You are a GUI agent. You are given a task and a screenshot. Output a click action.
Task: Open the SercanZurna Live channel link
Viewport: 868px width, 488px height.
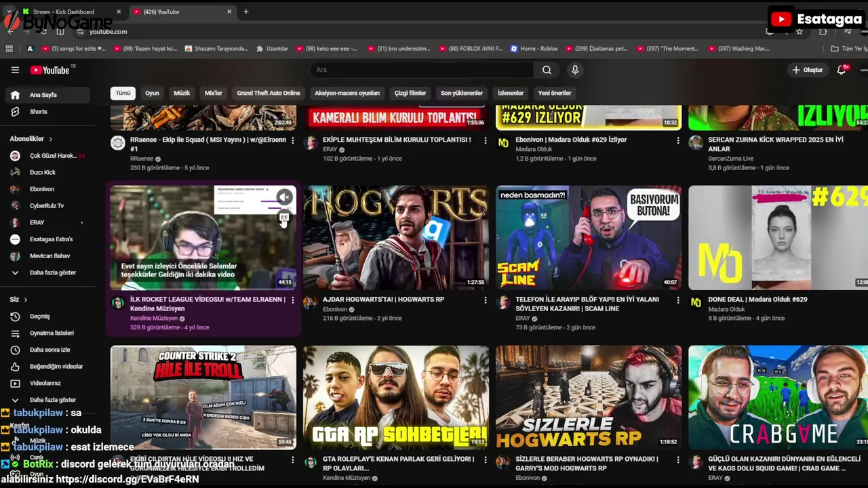pyautogui.click(x=731, y=159)
